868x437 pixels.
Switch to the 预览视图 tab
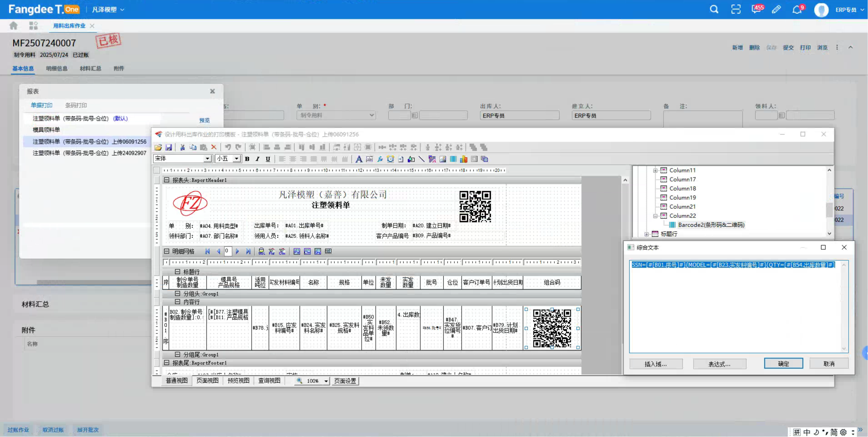[238, 381]
